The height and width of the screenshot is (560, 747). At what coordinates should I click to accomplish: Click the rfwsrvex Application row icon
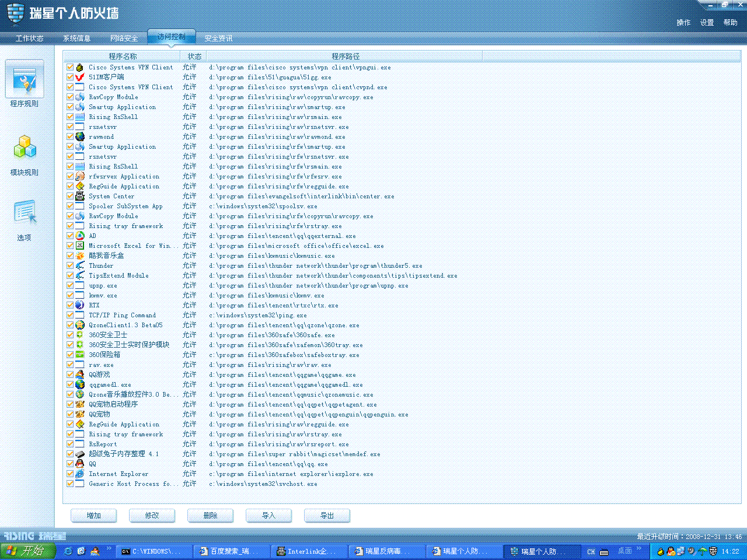point(80,176)
